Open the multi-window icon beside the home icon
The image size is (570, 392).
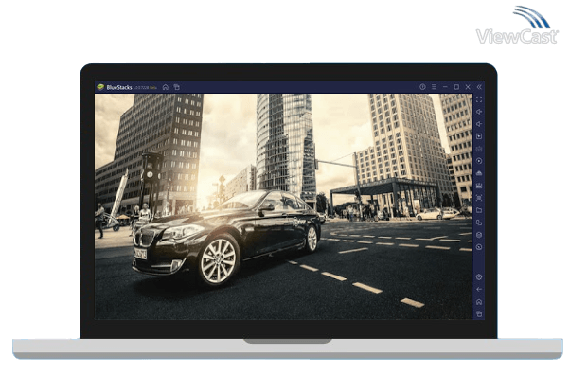[177, 87]
